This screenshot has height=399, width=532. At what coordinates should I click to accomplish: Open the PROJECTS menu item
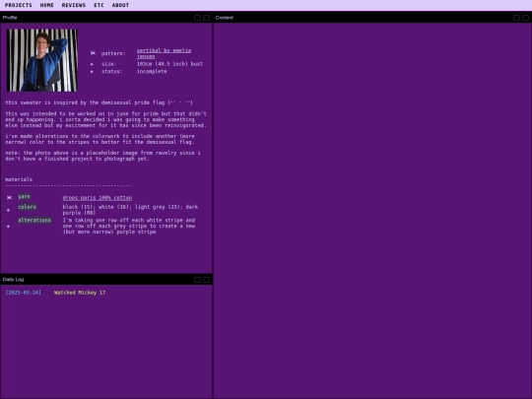(x=19, y=5)
